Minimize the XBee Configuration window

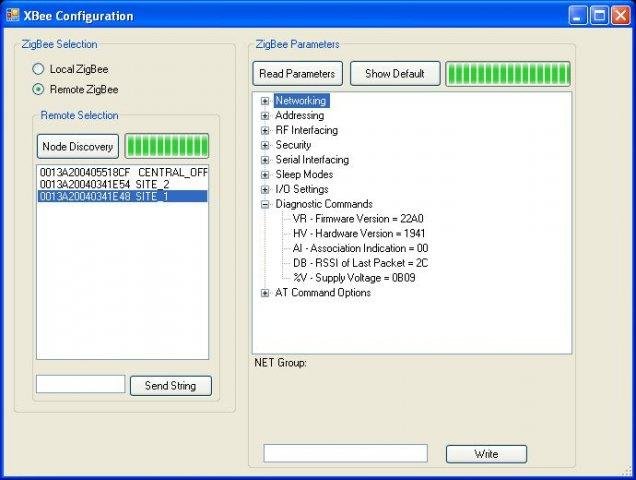(x=578, y=15)
